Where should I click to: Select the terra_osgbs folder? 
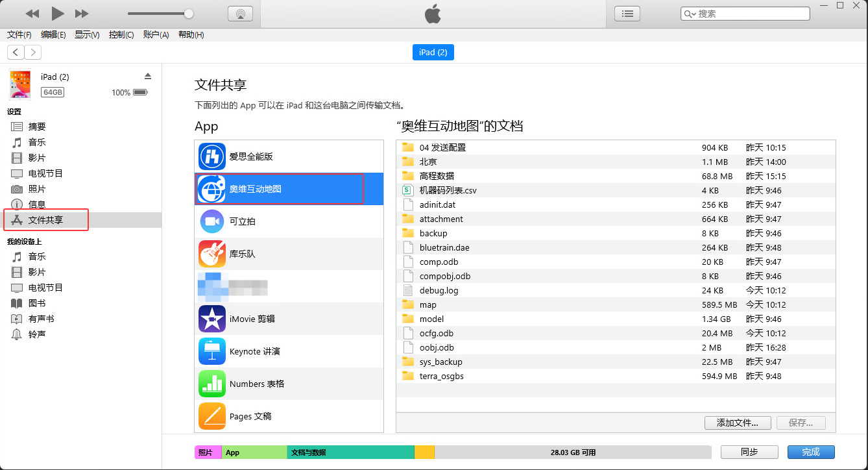tap(616, 376)
